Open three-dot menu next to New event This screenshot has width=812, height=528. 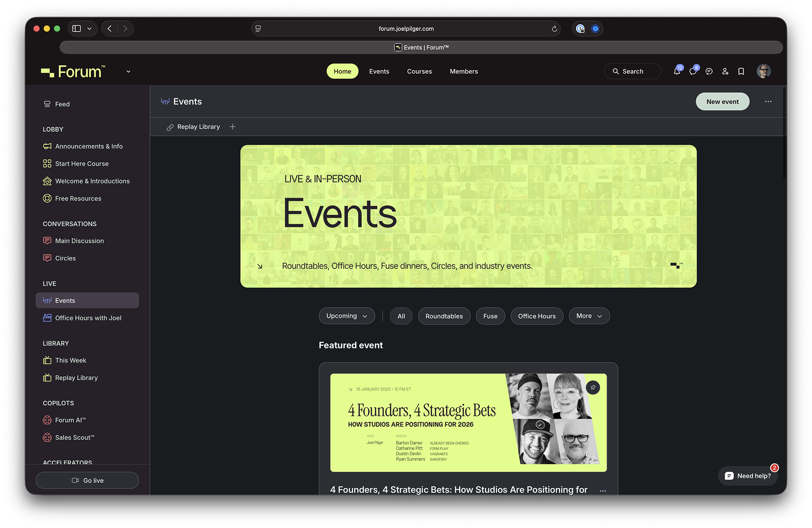tap(768, 102)
